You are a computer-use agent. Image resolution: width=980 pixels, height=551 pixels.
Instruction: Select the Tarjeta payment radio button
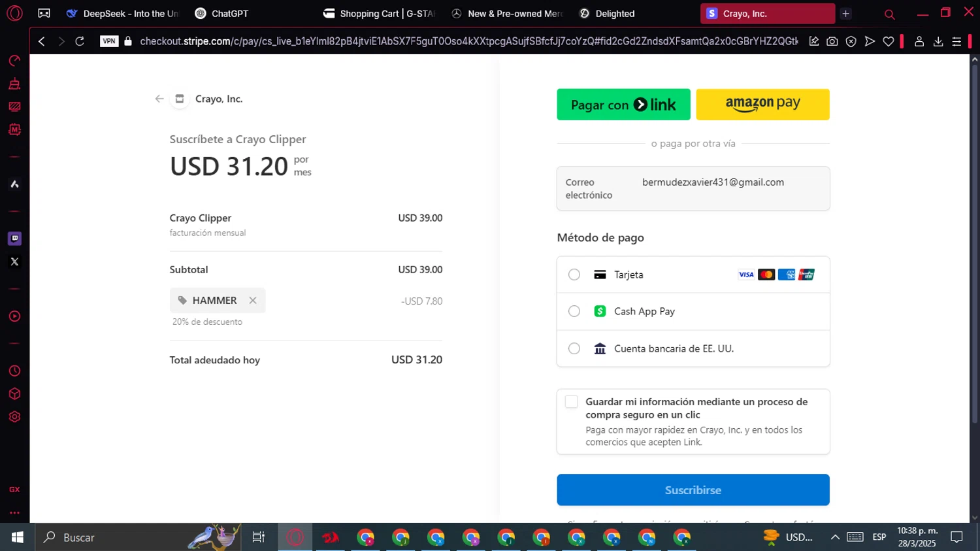pyautogui.click(x=574, y=275)
